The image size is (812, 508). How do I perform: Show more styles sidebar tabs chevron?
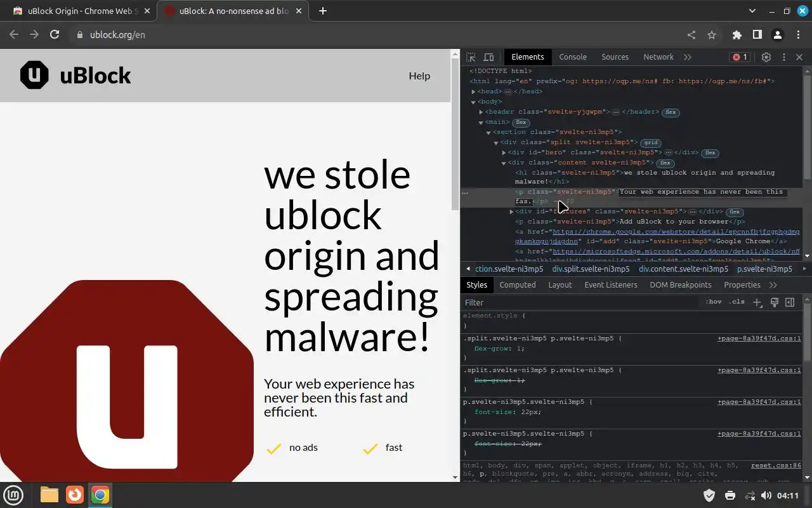(x=773, y=285)
